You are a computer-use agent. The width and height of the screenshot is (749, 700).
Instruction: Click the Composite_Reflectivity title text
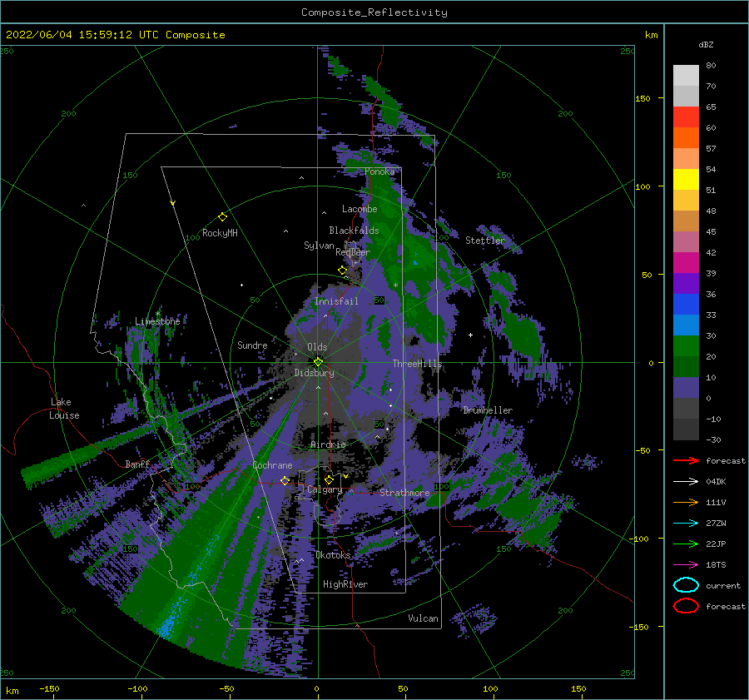click(374, 12)
